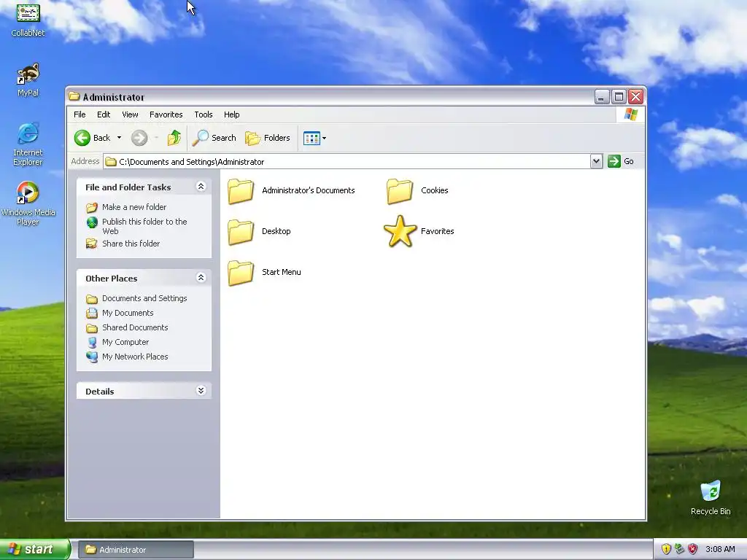Select the Cookies folder icon
The image size is (747, 560).
pos(399,191)
